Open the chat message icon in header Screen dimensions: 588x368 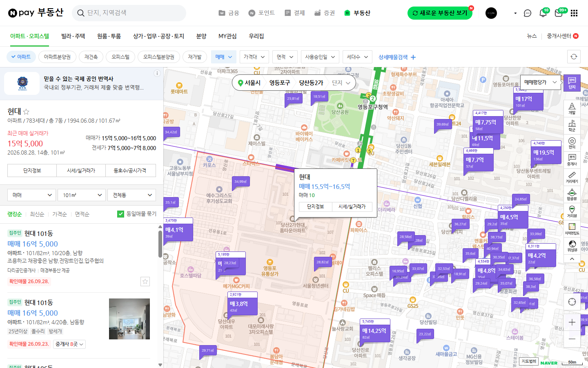[528, 13]
